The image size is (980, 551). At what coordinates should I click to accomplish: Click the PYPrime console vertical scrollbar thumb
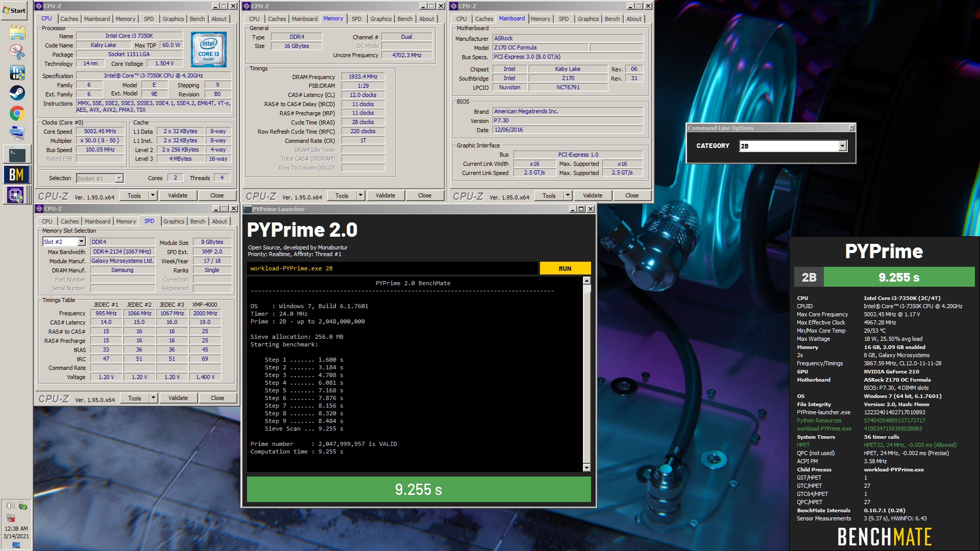(586, 289)
